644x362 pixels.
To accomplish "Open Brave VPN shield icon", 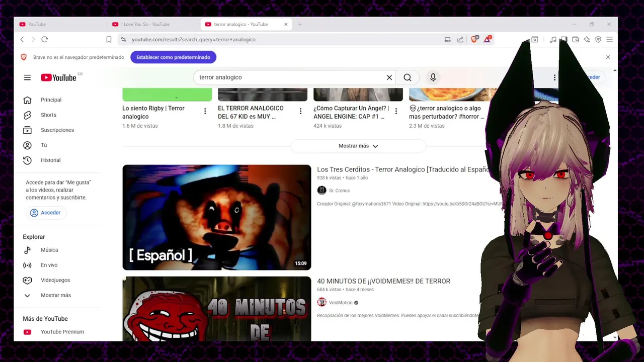I will pyautogui.click(x=598, y=39).
